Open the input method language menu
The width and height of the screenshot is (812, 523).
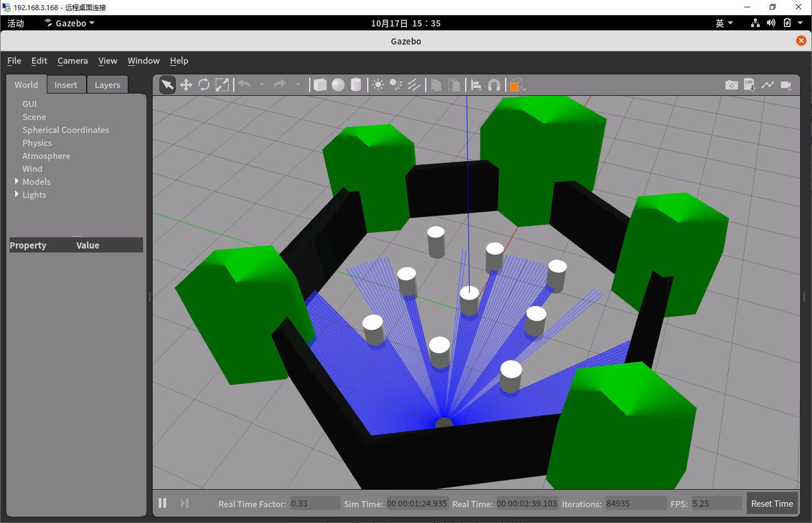point(724,23)
